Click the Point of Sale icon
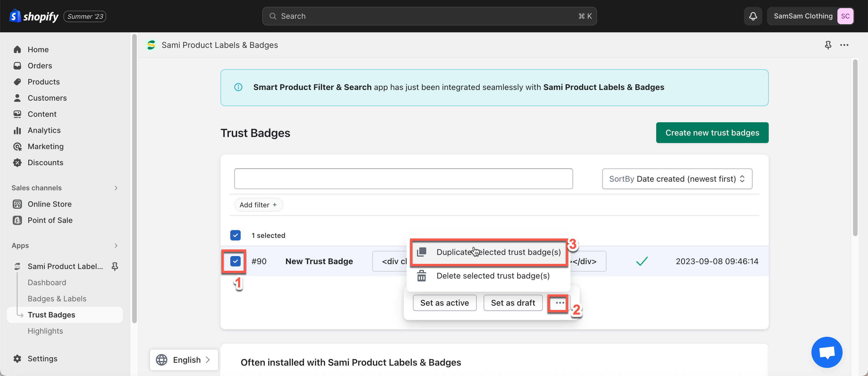 coord(17,220)
